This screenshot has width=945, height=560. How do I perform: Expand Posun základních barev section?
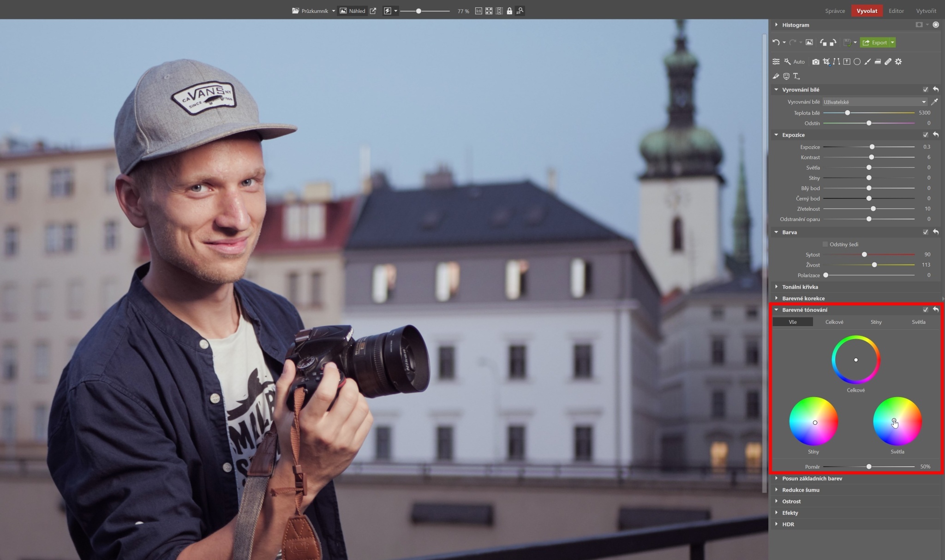[x=777, y=478]
